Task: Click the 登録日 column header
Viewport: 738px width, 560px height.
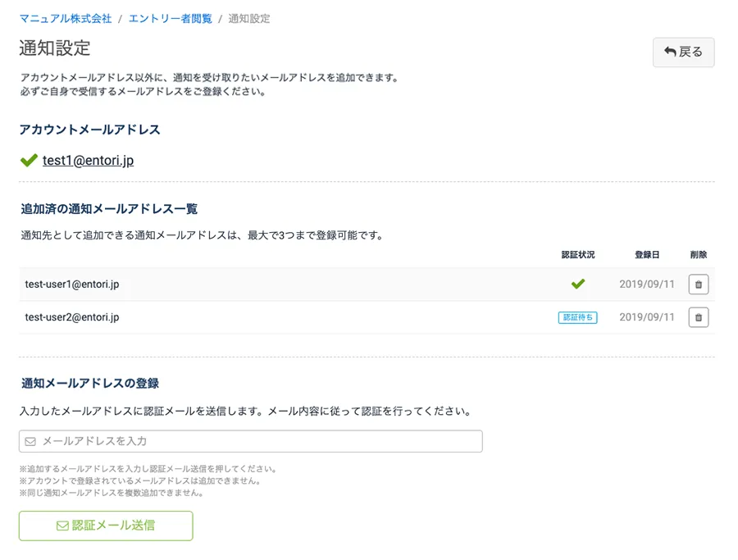Action: click(x=647, y=255)
